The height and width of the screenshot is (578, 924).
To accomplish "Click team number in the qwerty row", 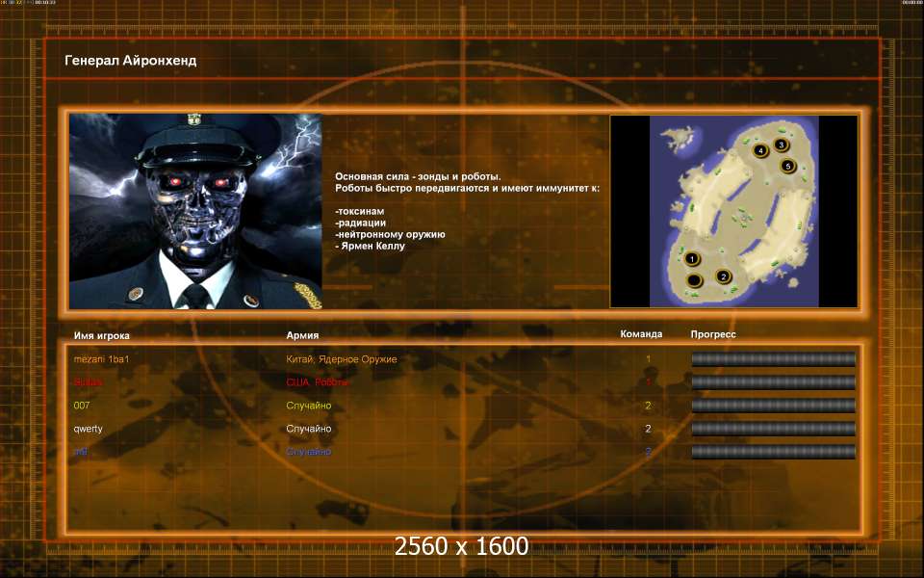I will (648, 429).
